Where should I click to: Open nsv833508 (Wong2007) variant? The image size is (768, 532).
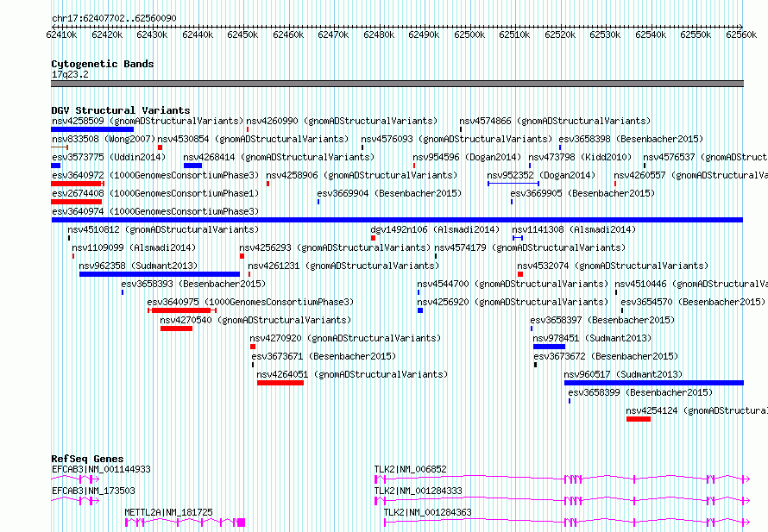click(104, 139)
